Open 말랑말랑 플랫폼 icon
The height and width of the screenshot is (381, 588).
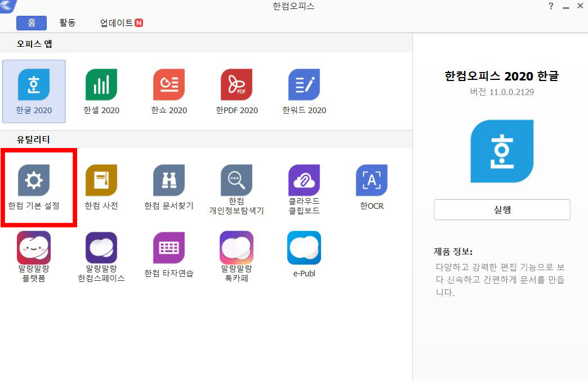click(34, 248)
